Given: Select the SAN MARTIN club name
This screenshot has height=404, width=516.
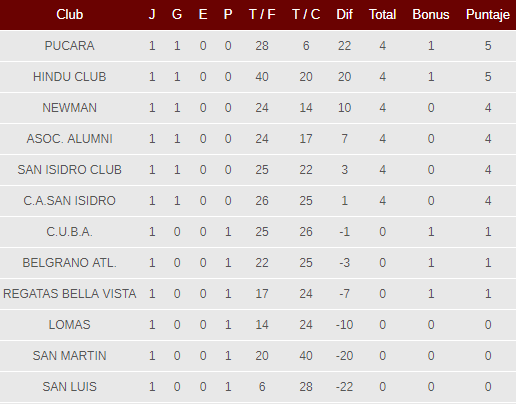Looking at the screenshot, I should pos(69,356).
